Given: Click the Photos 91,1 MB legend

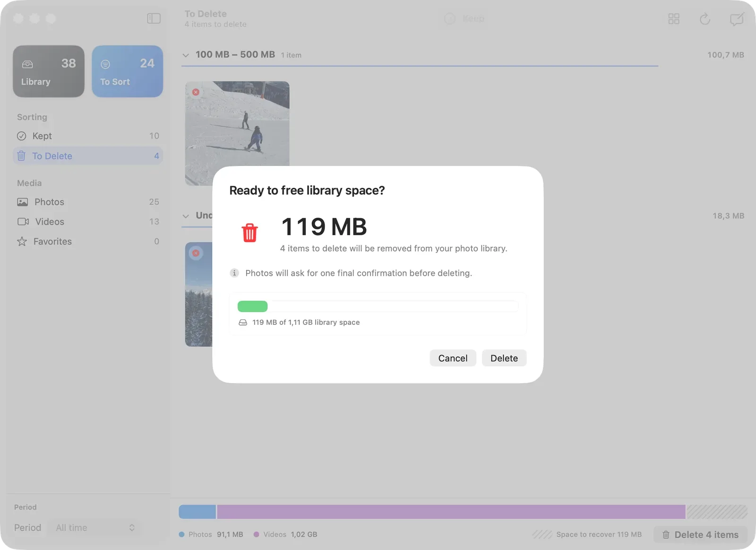Looking at the screenshot, I should [211, 534].
